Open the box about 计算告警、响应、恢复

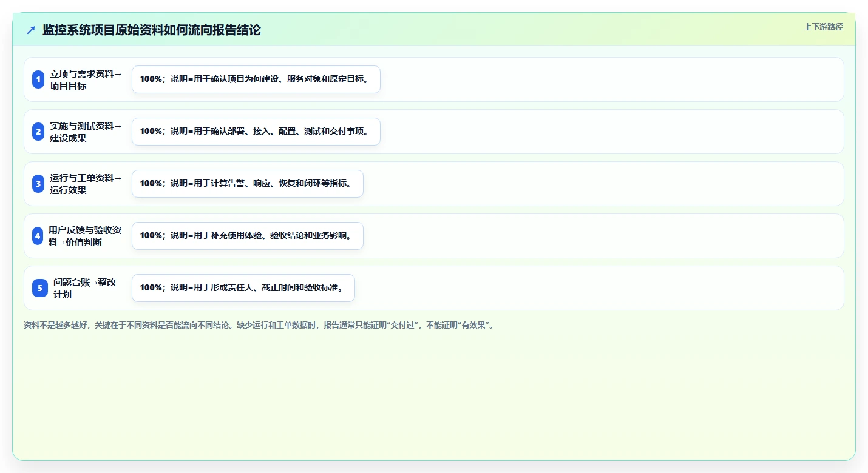point(248,184)
